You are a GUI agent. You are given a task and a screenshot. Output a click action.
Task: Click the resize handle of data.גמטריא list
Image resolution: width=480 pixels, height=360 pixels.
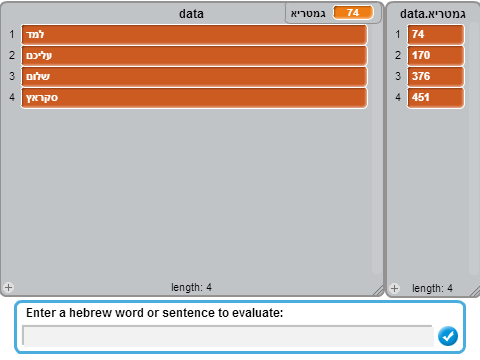tap(475, 291)
